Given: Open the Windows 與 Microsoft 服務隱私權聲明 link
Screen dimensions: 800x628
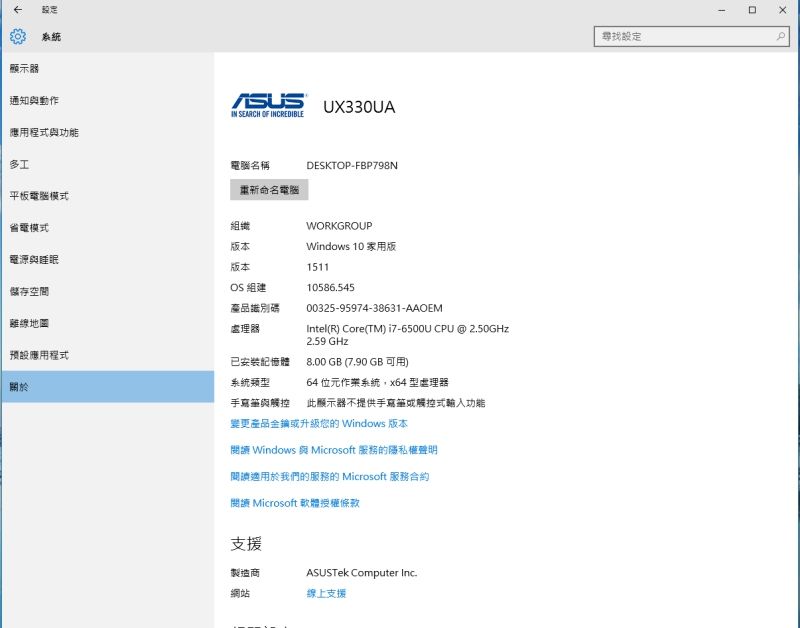Looking at the screenshot, I should pos(334,450).
